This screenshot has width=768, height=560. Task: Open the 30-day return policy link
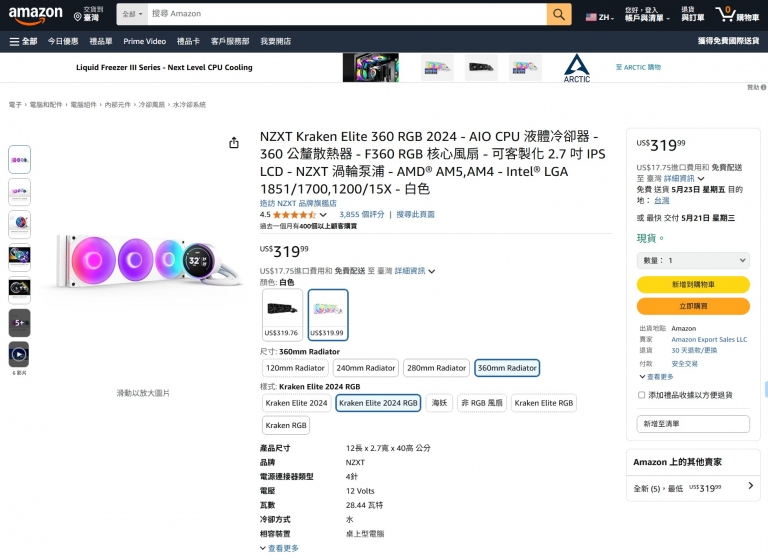694,351
